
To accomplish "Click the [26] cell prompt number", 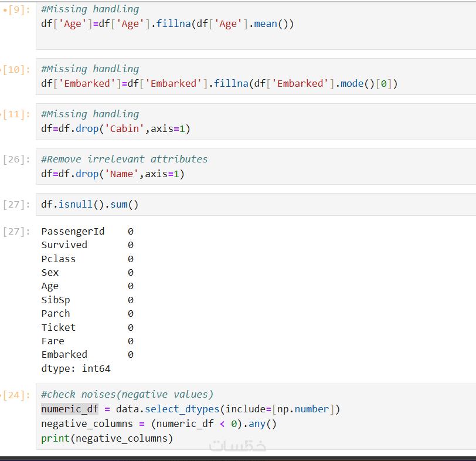I will [16, 160].
